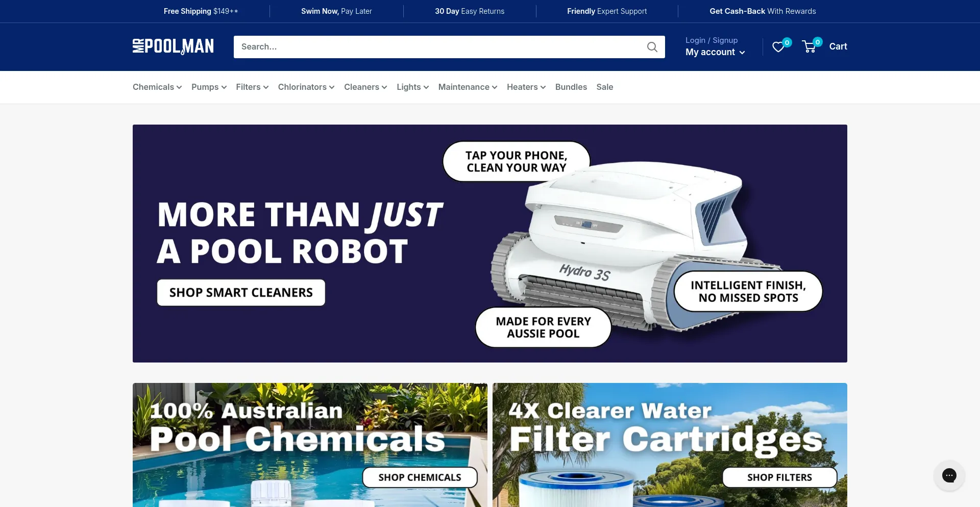This screenshot has height=507, width=980.
Task: Click the search magnifier icon
Action: click(652, 47)
